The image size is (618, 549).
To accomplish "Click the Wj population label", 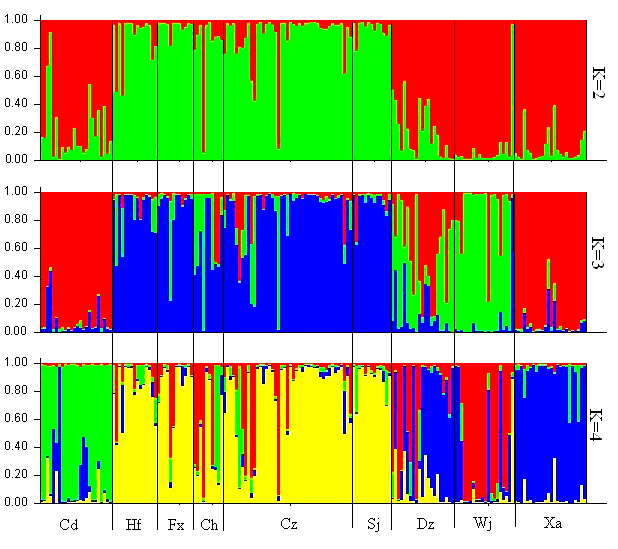I will coord(483,524).
